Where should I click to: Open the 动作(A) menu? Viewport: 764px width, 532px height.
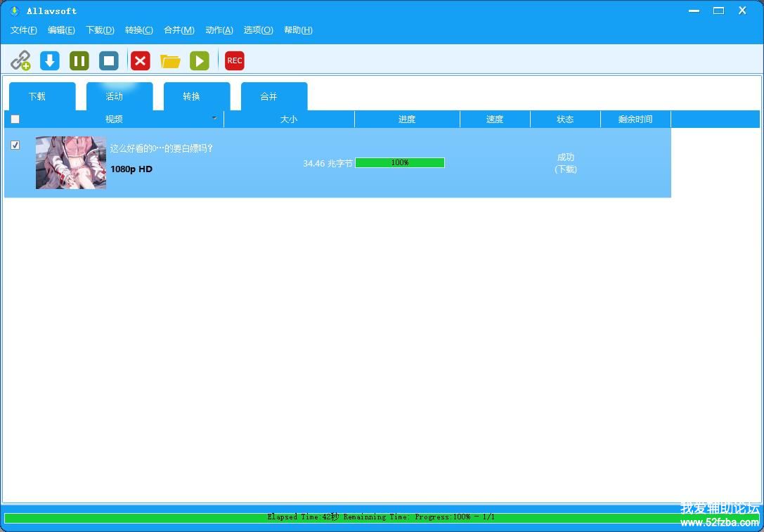pos(219,30)
